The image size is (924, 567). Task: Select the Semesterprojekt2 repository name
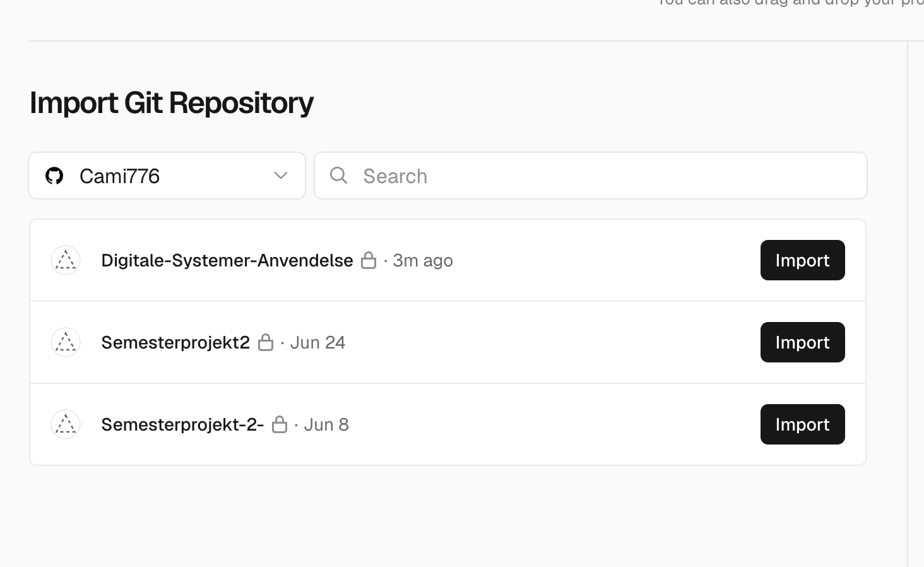coord(175,342)
